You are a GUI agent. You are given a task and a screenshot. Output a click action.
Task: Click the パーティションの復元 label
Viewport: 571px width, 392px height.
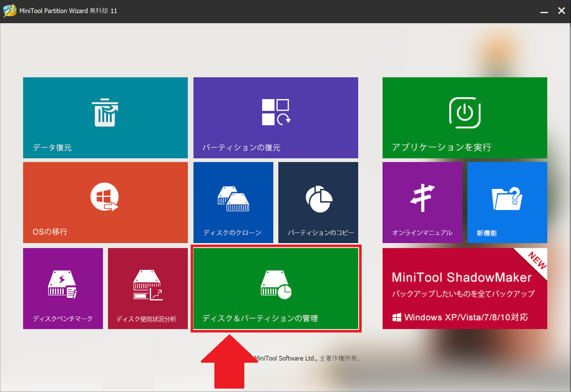tap(241, 147)
